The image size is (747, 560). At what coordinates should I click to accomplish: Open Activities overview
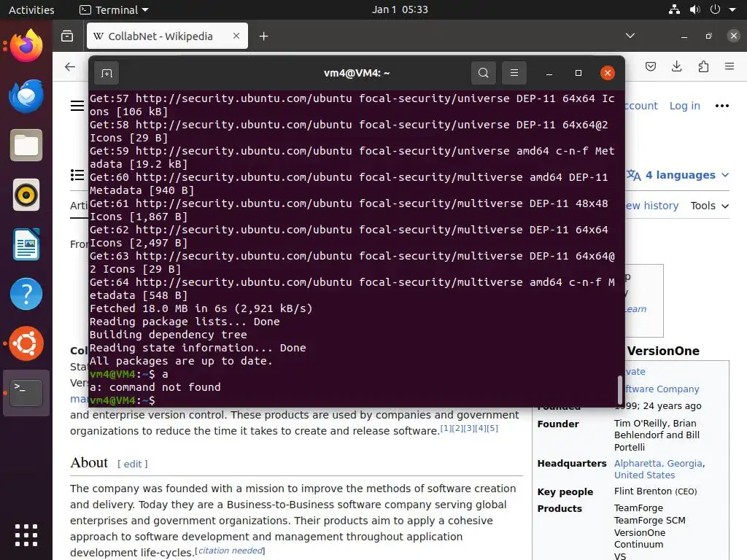pyautogui.click(x=31, y=9)
